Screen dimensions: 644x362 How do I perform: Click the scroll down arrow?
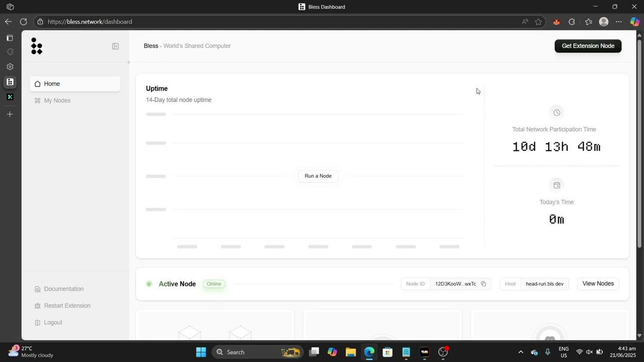click(640, 335)
